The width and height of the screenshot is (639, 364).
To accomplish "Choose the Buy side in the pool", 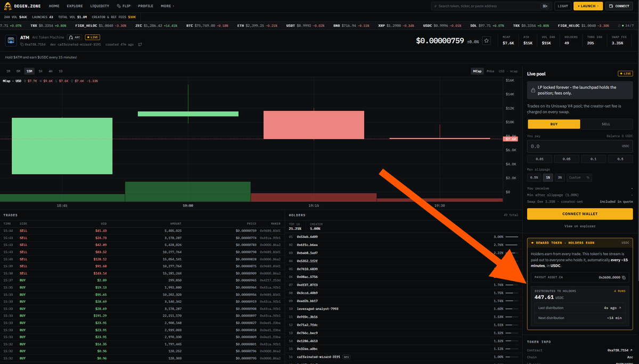I will tap(554, 123).
